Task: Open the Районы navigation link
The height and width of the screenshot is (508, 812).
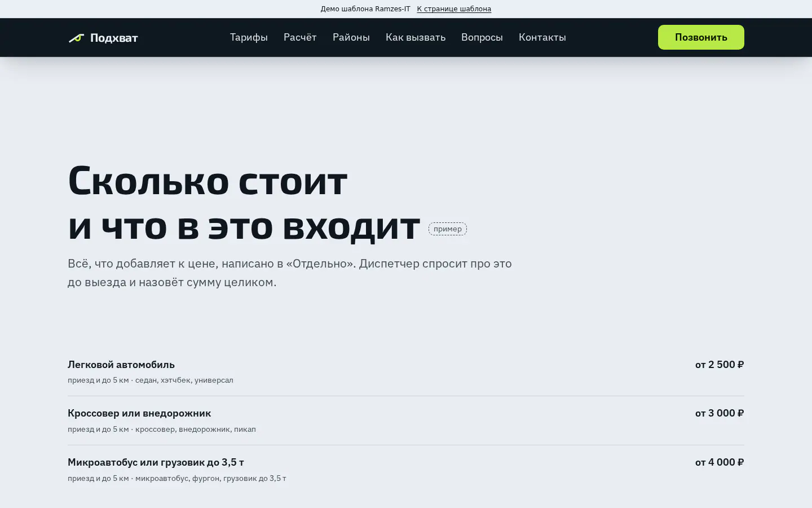Action: (351, 37)
